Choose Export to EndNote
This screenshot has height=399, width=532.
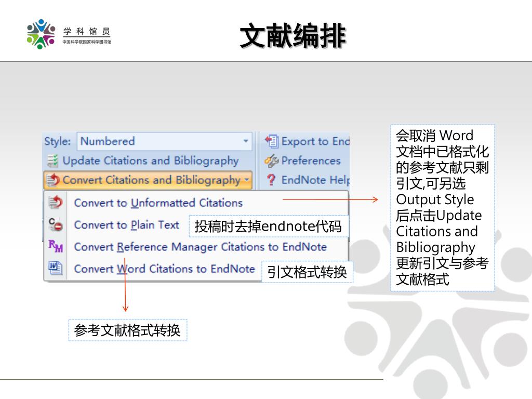point(315,141)
